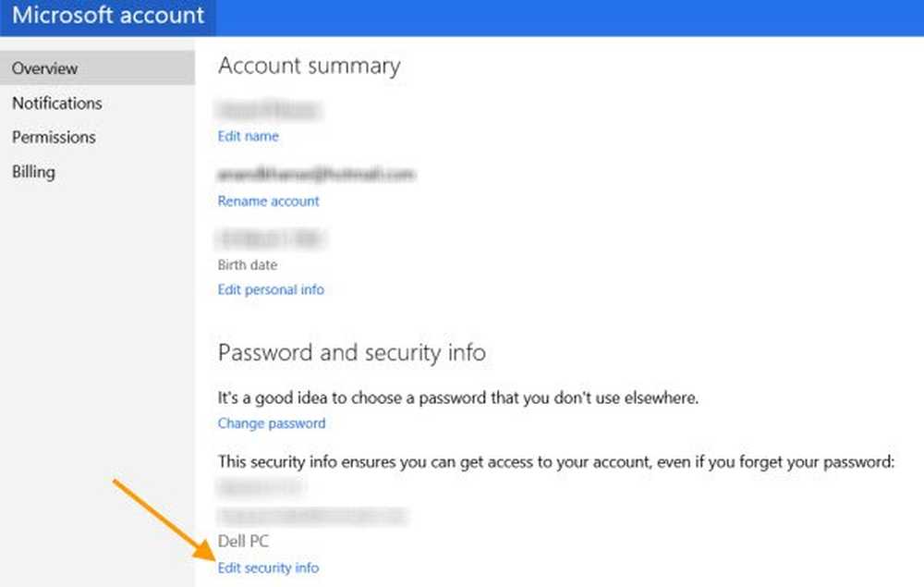This screenshot has height=587, width=924.
Task: Click the Edit name link
Action: click(248, 136)
